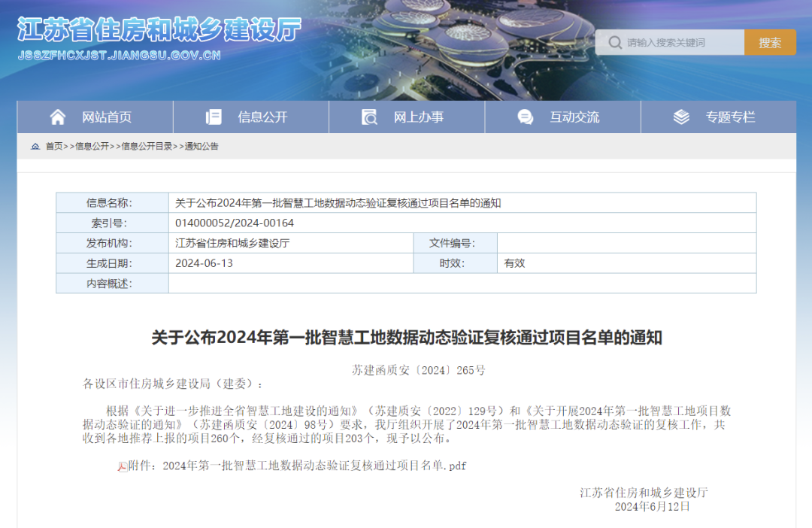Screen dimensions: 812x528
Task: Click the magnifier icon in search box
Action: click(615, 42)
